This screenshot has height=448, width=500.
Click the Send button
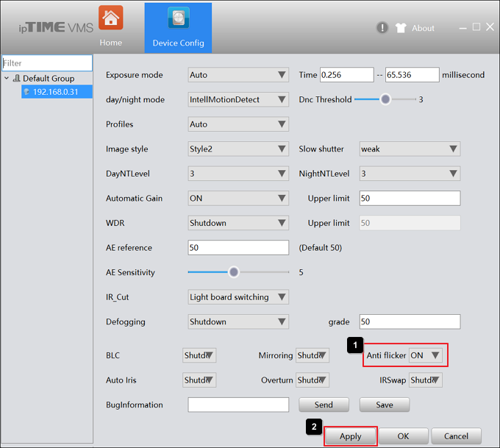tap(324, 405)
